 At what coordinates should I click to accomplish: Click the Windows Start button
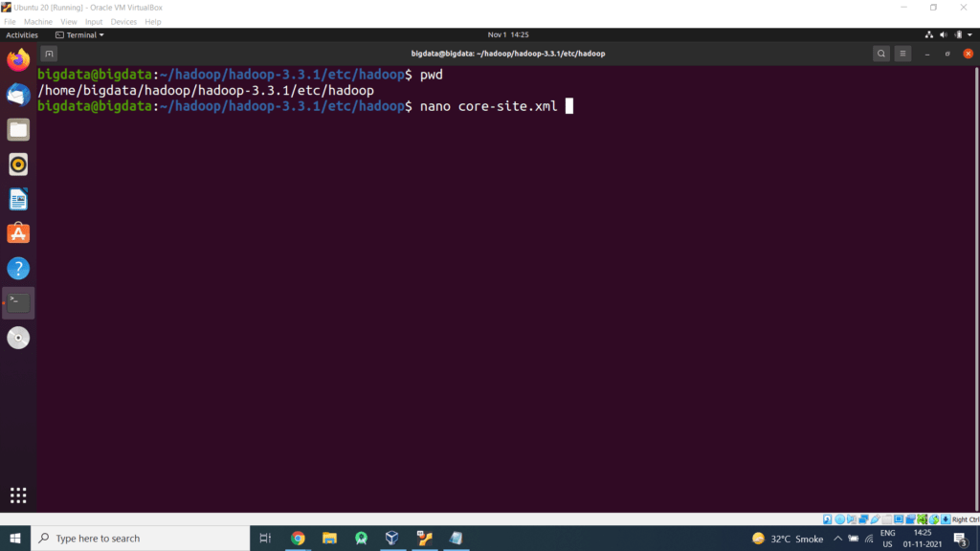point(15,538)
